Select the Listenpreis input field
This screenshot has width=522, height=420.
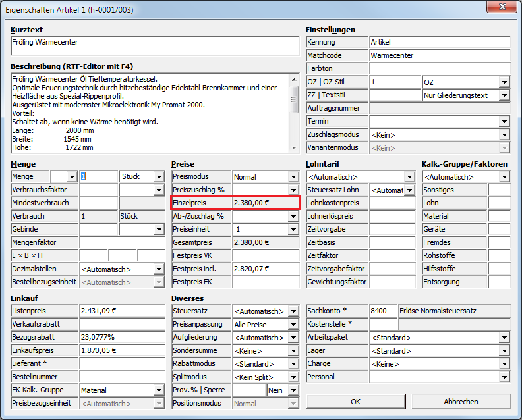point(122,311)
